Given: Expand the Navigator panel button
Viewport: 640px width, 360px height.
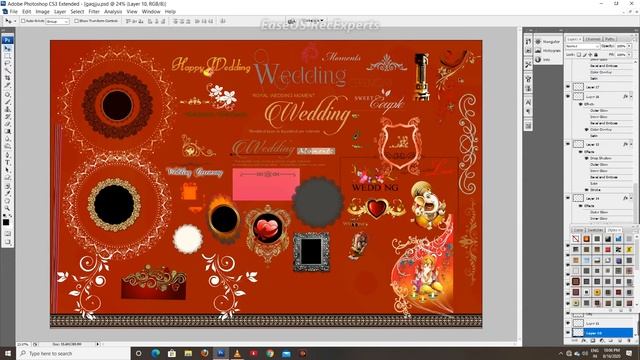Looking at the screenshot, I should click(x=548, y=42).
